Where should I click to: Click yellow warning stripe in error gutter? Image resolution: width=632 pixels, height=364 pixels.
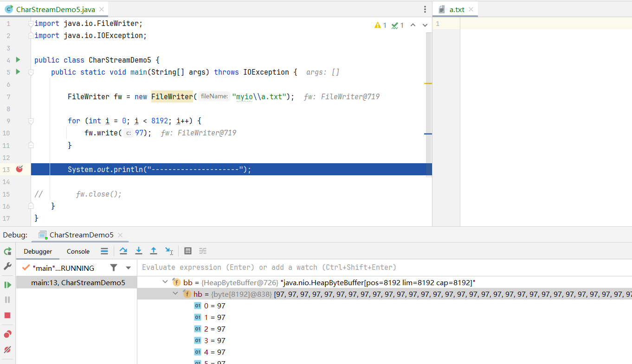pos(428,83)
